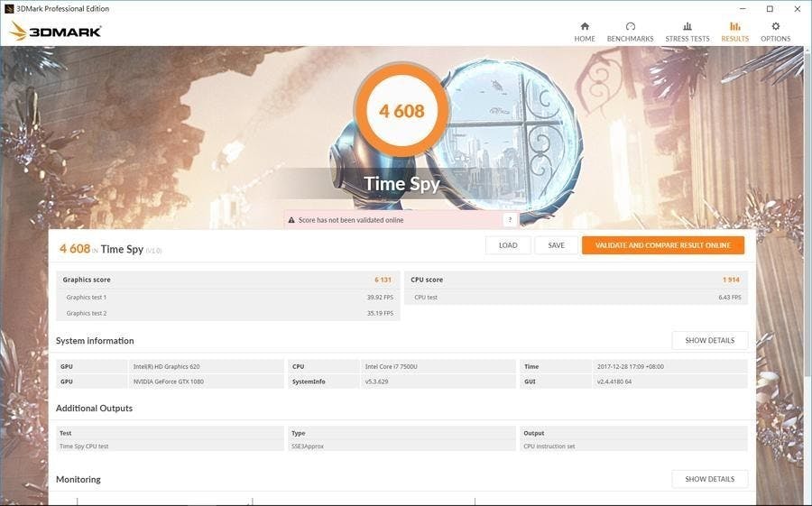Screen dimensions: 812x506
Task: Expand System information with Show Details
Action: [x=709, y=341]
